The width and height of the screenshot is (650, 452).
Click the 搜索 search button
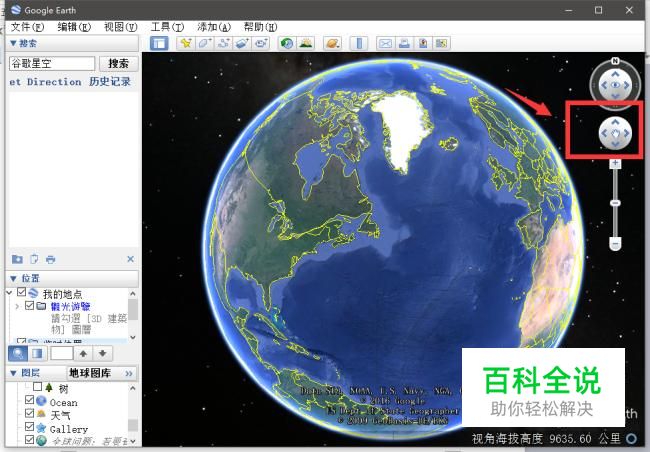point(119,63)
